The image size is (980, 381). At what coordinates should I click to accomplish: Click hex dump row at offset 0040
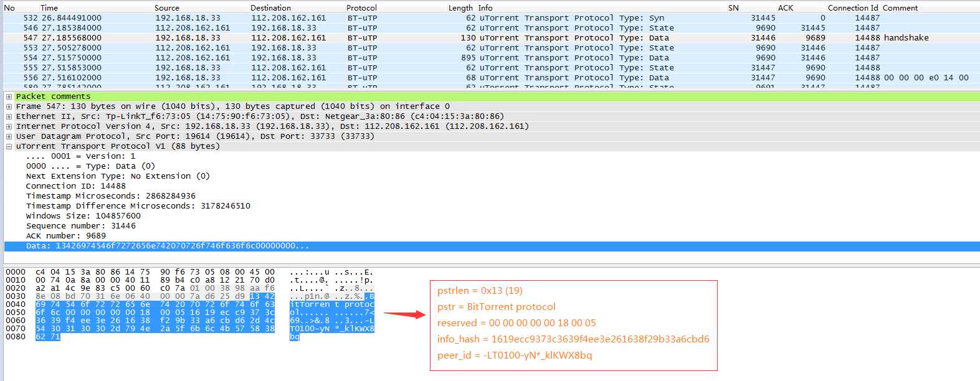click(x=189, y=304)
